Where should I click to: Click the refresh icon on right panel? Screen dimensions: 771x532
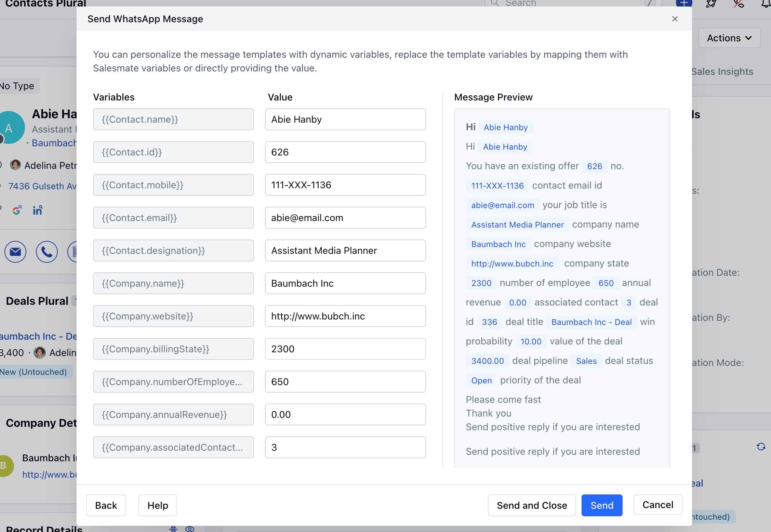click(x=761, y=447)
